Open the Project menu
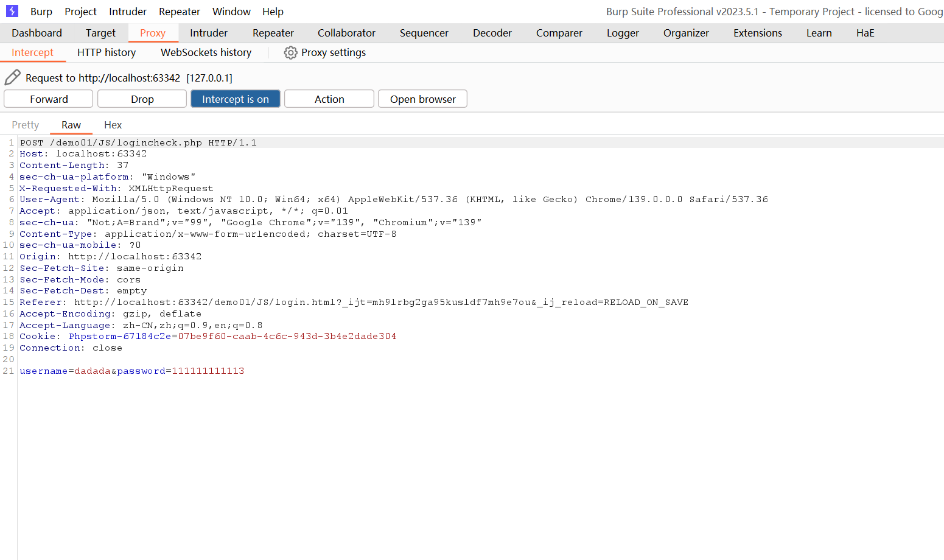 point(81,12)
